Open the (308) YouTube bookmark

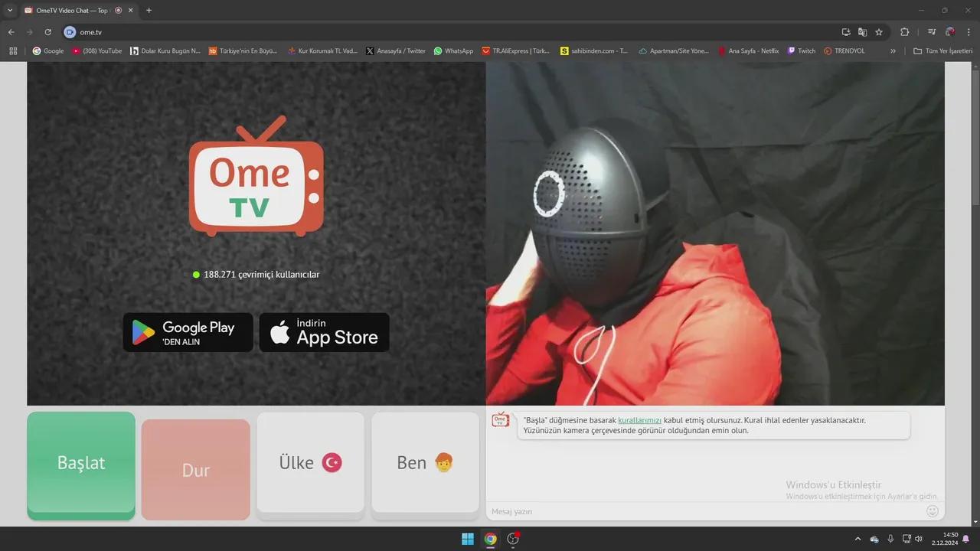(97, 51)
